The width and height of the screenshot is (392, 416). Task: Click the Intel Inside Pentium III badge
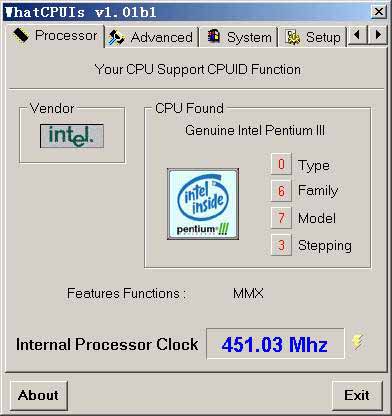[x=203, y=204]
